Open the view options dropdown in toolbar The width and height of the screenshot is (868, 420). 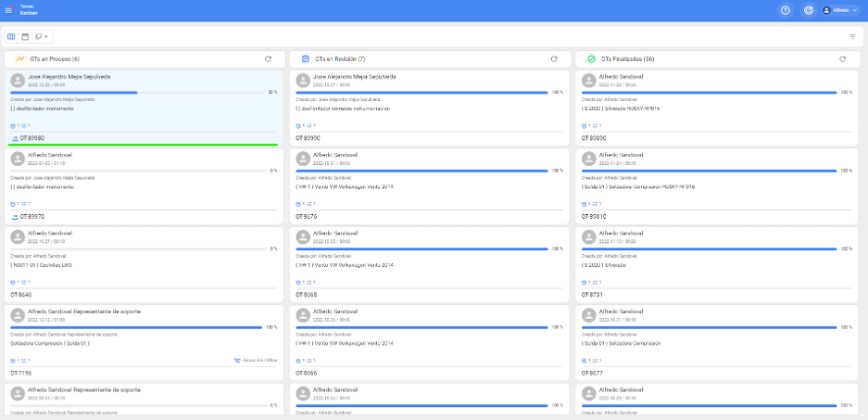click(x=40, y=36)
